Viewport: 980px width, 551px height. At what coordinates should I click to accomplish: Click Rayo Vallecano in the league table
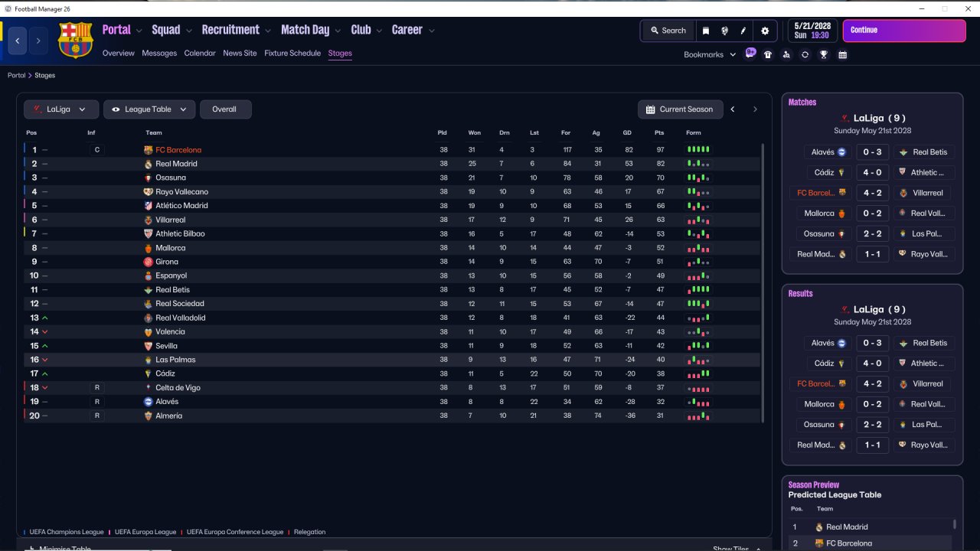(181, 192)
